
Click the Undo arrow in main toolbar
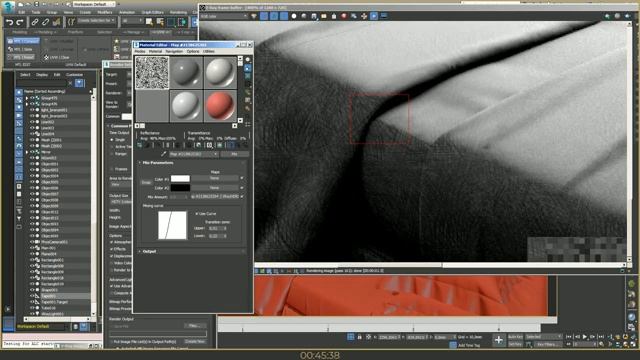9,22
